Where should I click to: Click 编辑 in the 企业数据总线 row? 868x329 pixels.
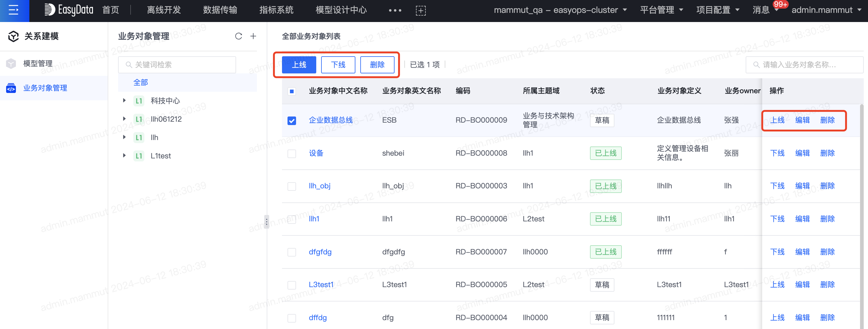pyautogui.click(x=802, y=120)
